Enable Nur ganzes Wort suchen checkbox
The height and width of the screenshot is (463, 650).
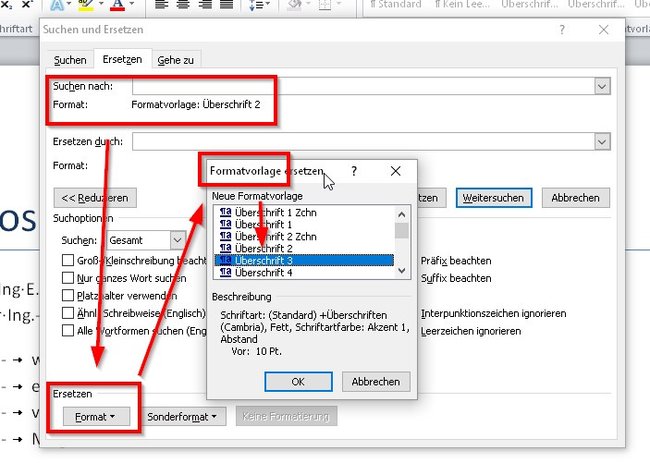pyautogui.click(x=68, y=278)
